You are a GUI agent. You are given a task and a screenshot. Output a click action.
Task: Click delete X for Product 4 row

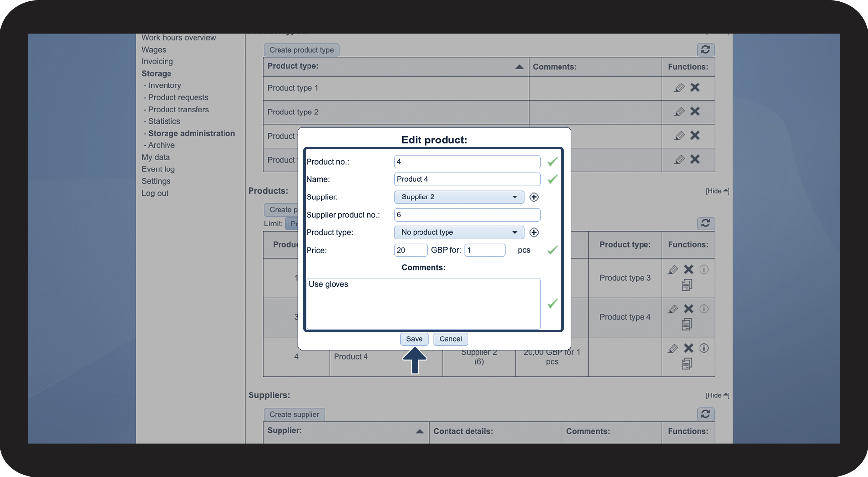[689, 348]
